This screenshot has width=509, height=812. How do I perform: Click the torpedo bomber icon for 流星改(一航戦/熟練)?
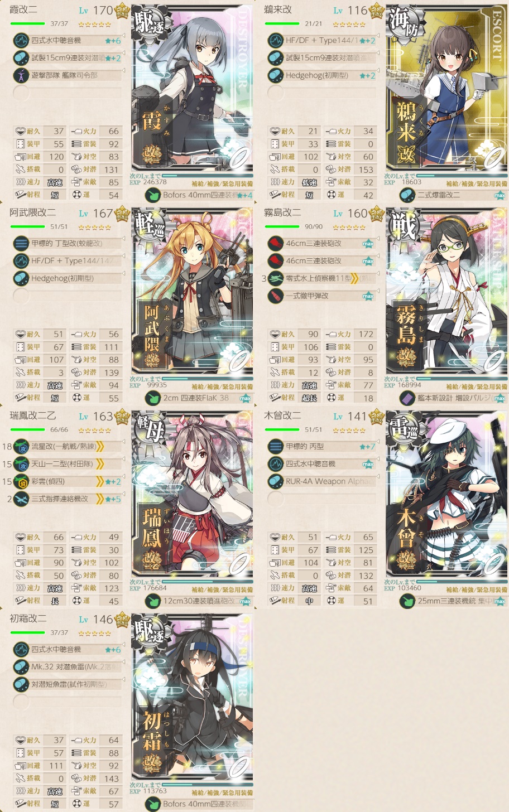tap(21, 446)
